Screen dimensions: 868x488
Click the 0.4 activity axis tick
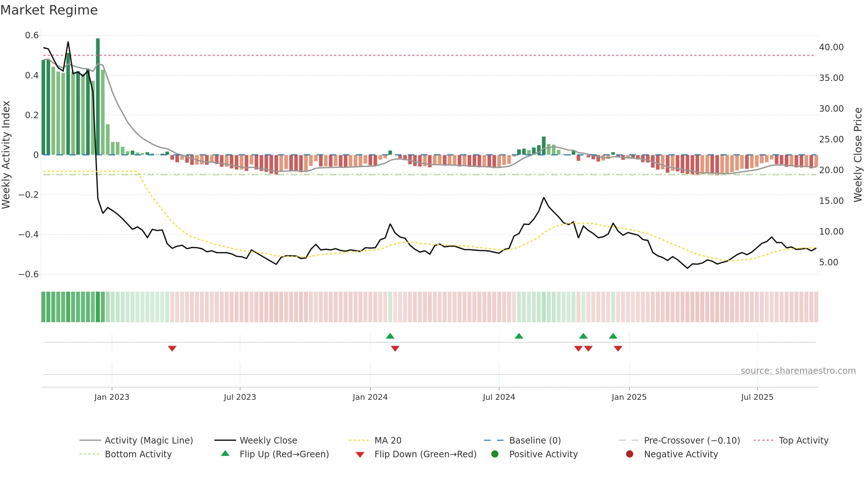pyautogui.click(x=32, y=76)
